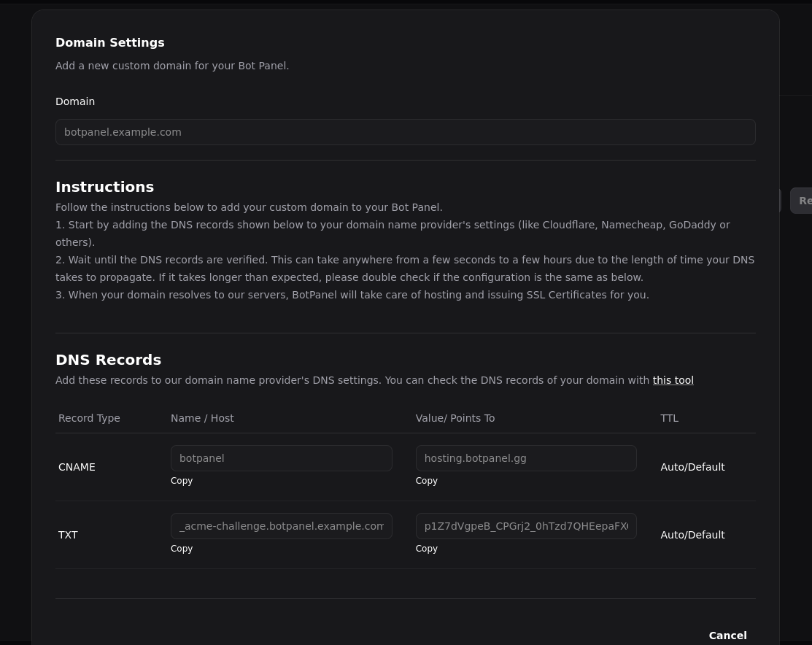Click the Value/ Points To column header
812x645 pixels.
pyautogui.click(x=455, y=418)
